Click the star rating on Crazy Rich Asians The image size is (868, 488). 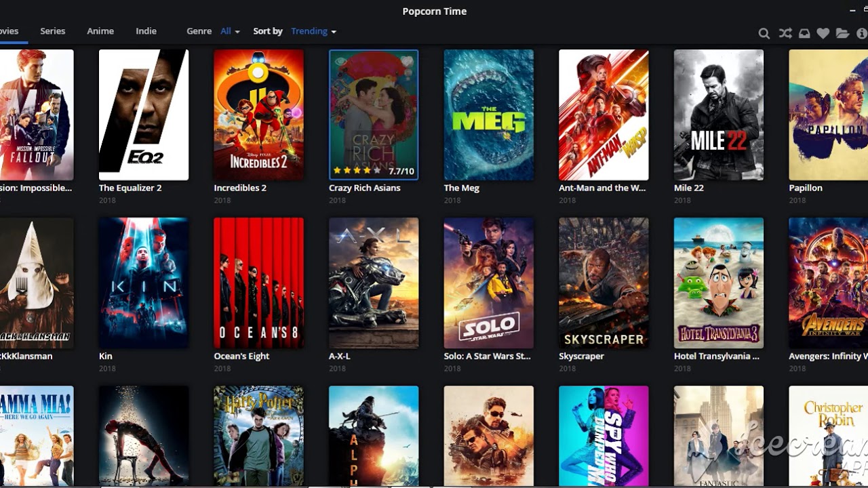(x=357, y=171)
